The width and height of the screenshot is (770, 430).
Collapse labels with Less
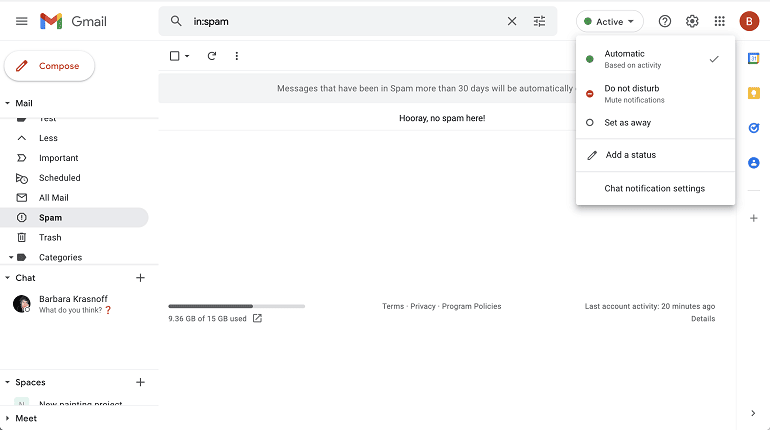tap(48, 138)
